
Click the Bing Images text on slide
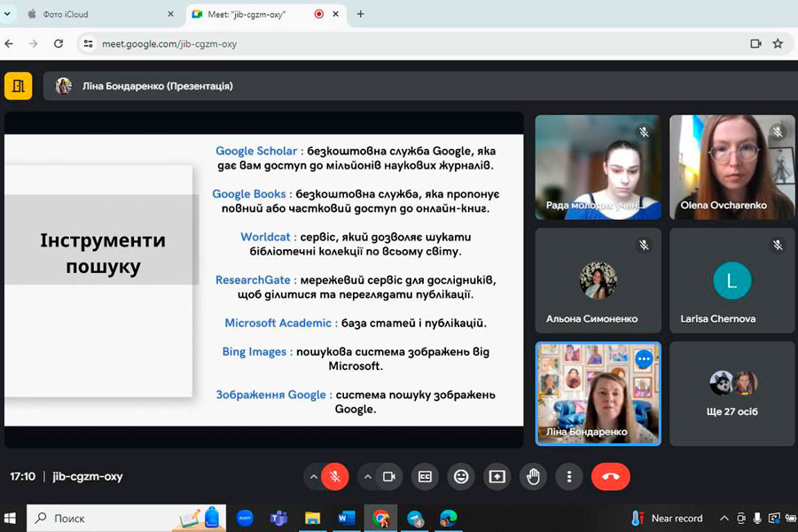coord(254,351)
